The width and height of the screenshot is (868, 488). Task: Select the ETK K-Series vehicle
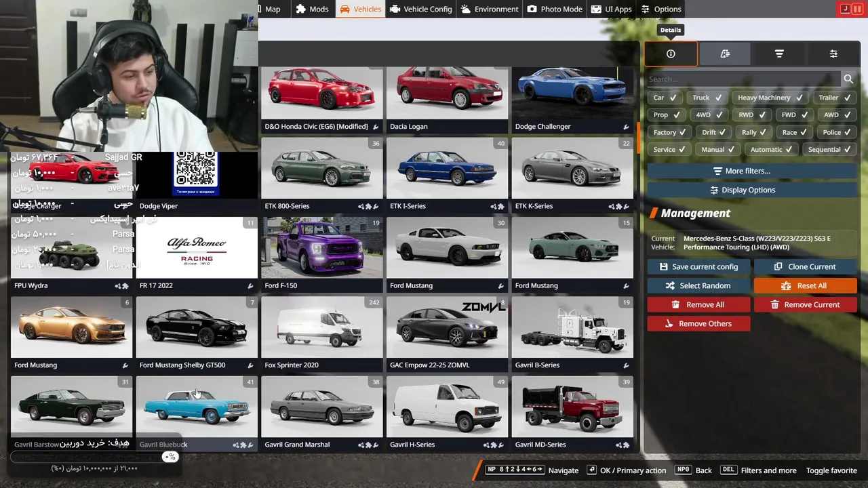[x=572, y=175]
